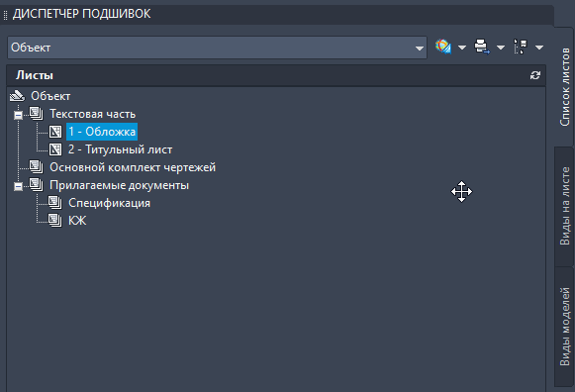This screenshot has height=392, width=575.
Task: Collapse the Текстовая часть subset
Action: pyautogui.click(x=18, y=115)
